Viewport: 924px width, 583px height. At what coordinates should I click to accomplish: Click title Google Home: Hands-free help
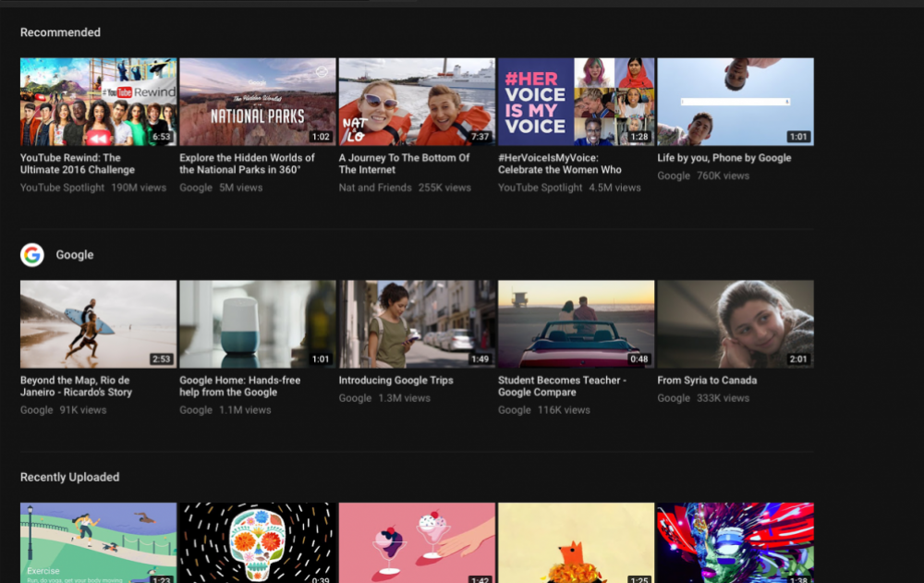240,386
